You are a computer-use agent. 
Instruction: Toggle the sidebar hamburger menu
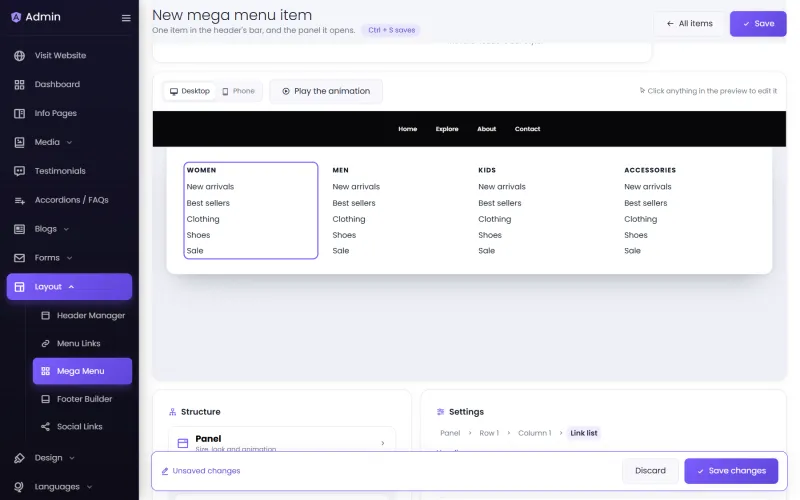pos(126,18)
